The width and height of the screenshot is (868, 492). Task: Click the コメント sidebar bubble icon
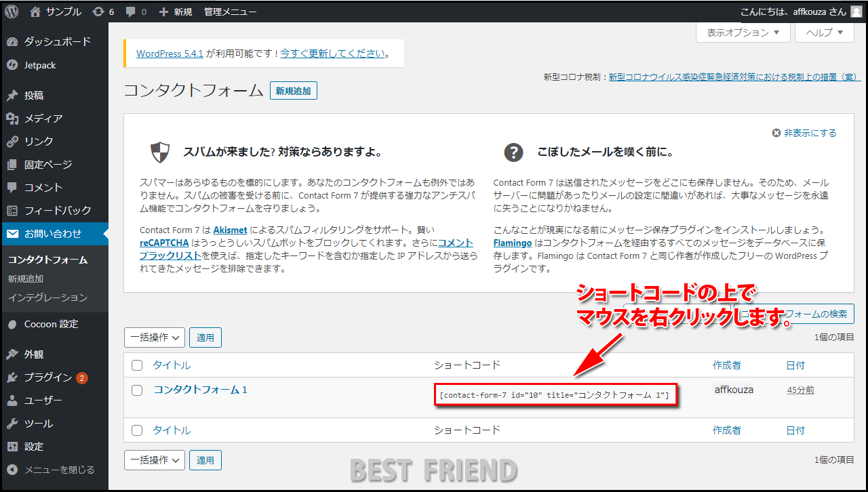point(12,188)
